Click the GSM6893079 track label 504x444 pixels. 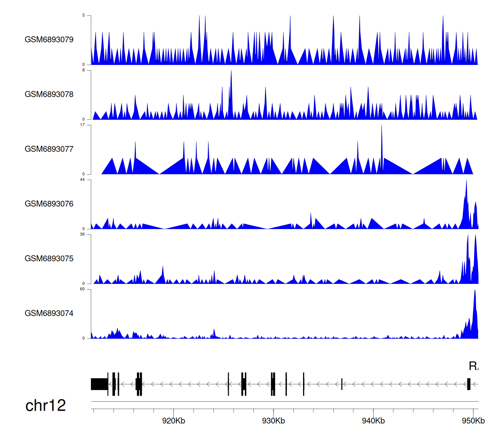49,40
